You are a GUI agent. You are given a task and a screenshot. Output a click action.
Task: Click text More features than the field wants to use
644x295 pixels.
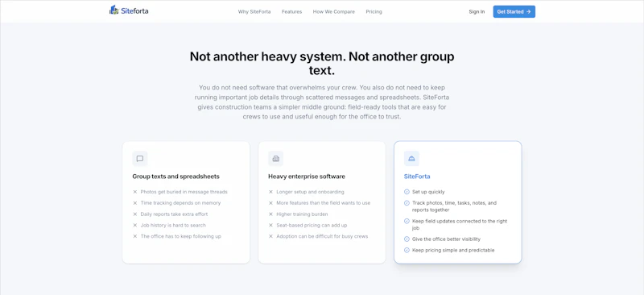[x=324, y=203]
